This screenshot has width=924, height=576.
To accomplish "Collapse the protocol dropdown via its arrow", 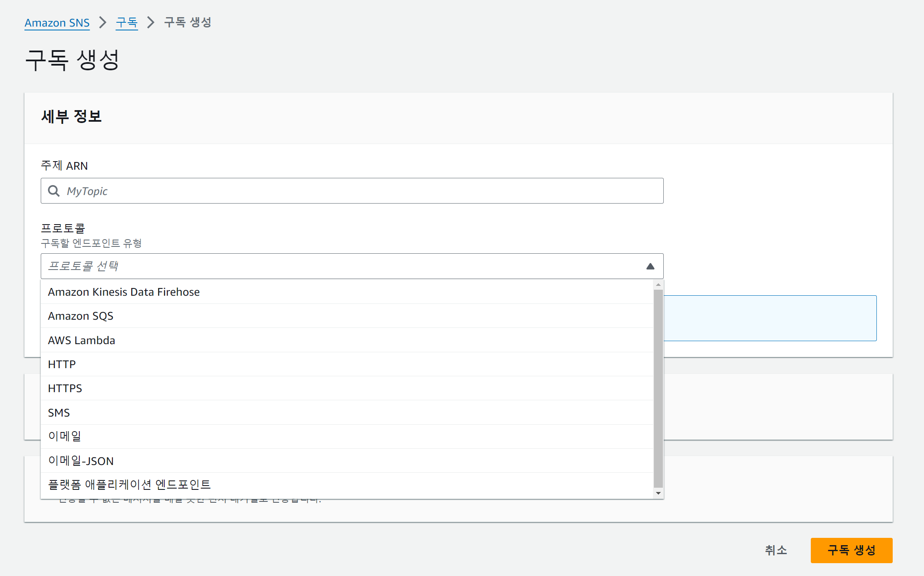I will pyautogui.click(x=650, y=266).
